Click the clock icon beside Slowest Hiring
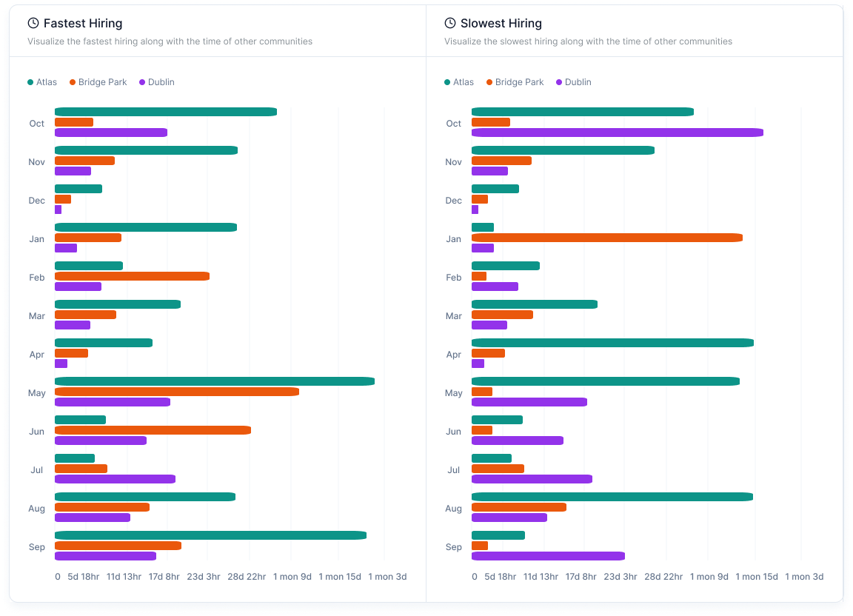The width and height of the screenshot is (853, 616). tap(450, 24)
